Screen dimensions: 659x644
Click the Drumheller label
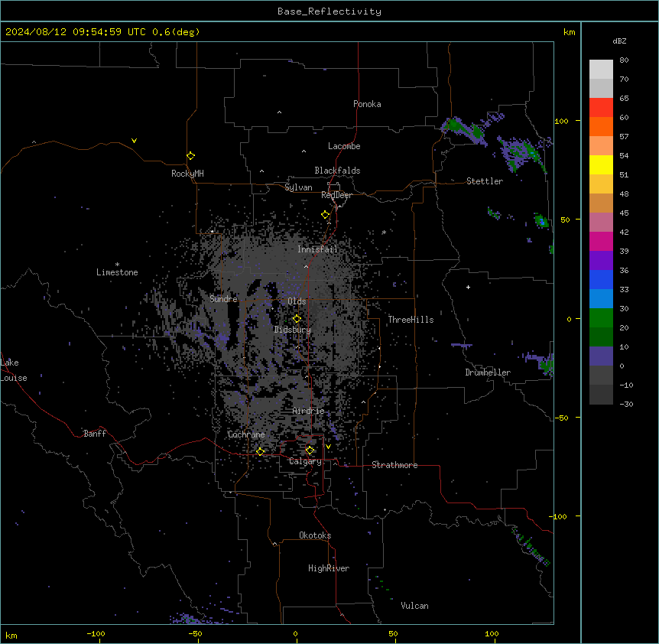(x=488, y=372)
